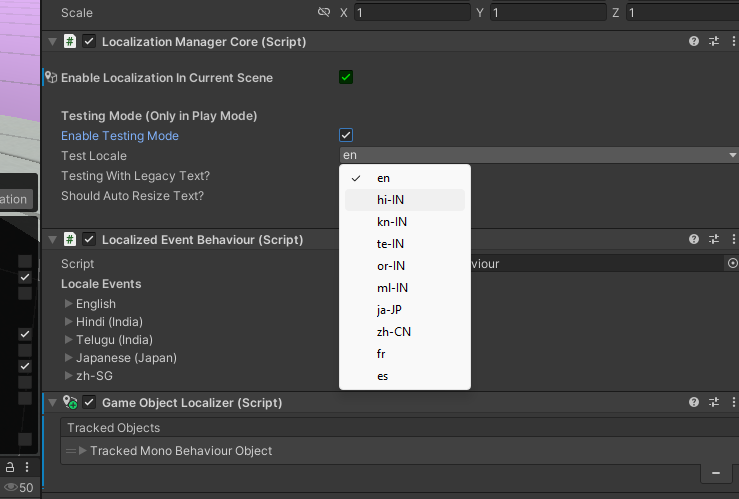Open help for Localization Manager Core script
Viewport: 739px width, 499px height.
coord(693,41)
